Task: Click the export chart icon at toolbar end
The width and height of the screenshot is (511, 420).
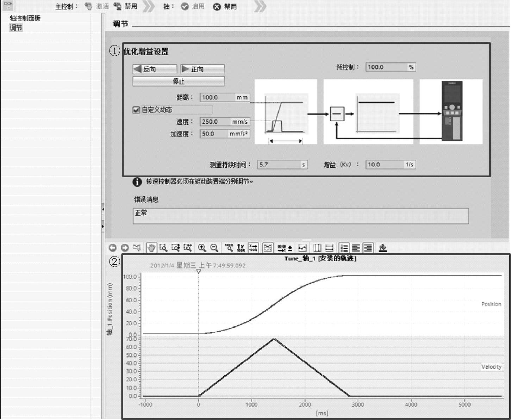Action: coord(383,248)
